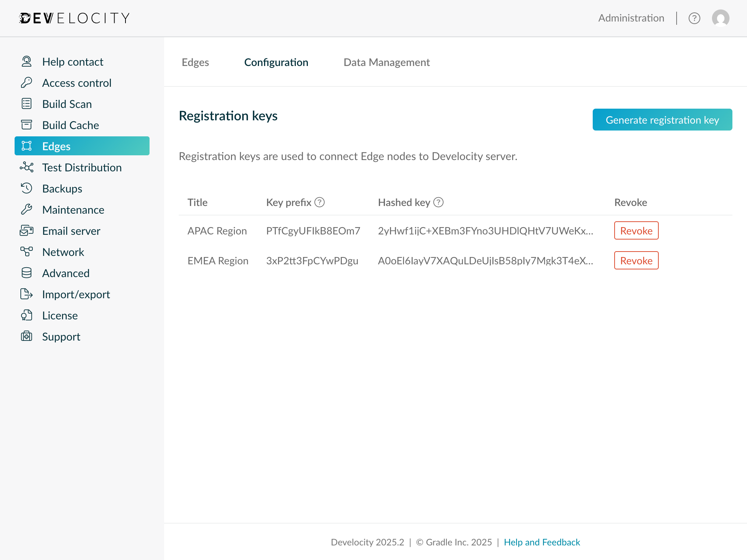Click the Import/export sidebar icon

pos(26,294)
